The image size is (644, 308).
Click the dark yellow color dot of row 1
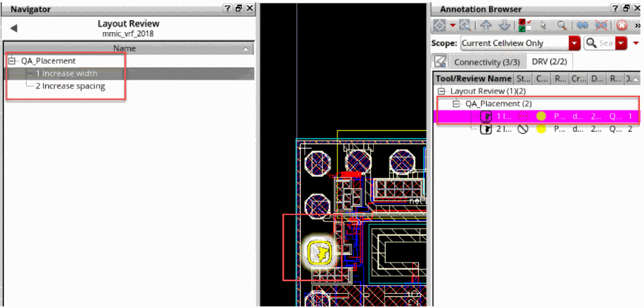pyautogui.click(x=541, y=117)
